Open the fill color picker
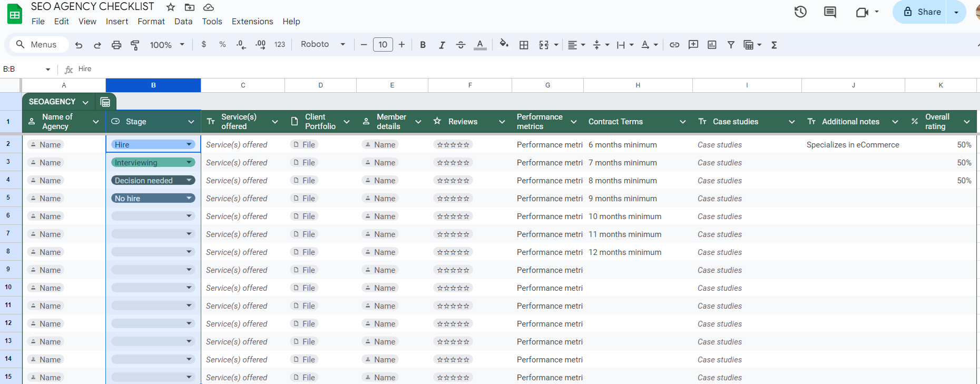Viewport: 980px width, 384px height. [504, 44]
